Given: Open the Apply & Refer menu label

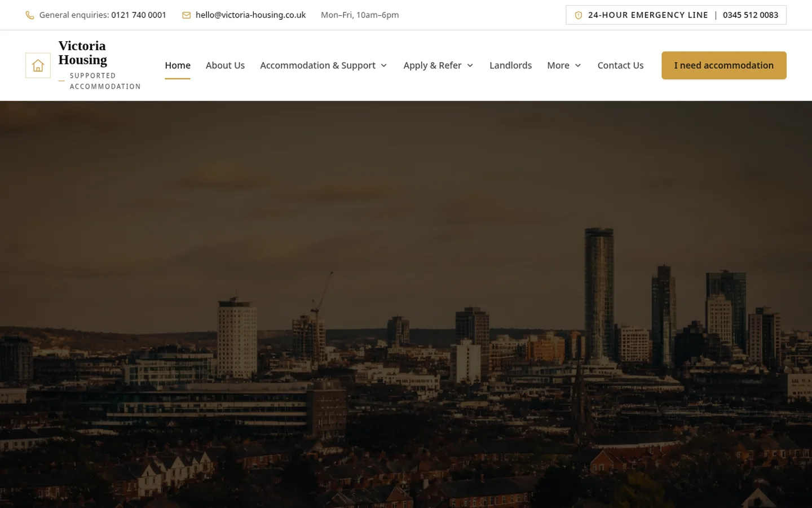Looking at the screenshot, I should (433, 65).
